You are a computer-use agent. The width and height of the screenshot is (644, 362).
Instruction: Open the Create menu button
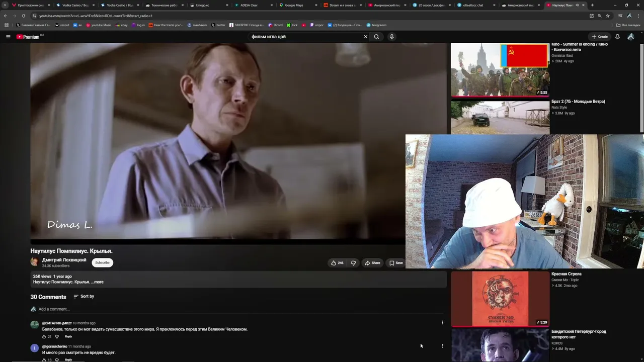600,37
